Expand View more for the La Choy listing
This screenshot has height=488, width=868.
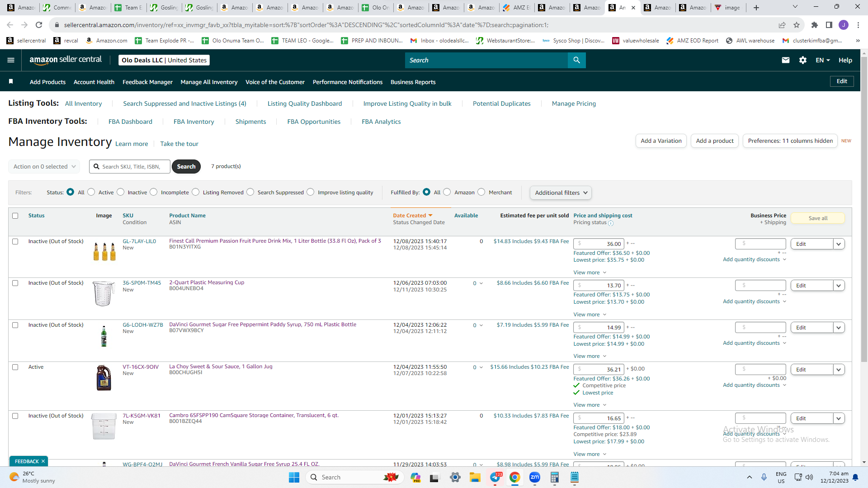[x=590, y=405]
